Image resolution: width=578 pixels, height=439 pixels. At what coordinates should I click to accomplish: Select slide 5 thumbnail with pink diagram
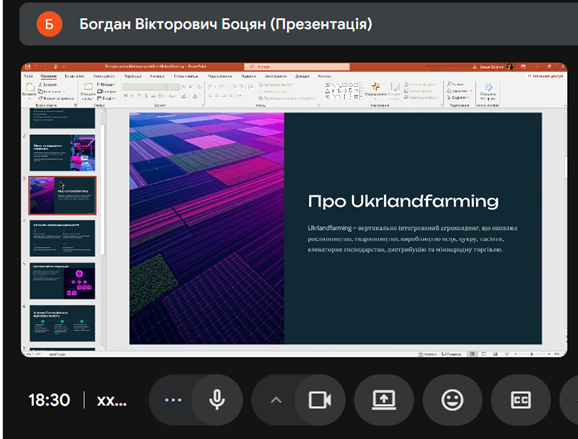point(62,281)
